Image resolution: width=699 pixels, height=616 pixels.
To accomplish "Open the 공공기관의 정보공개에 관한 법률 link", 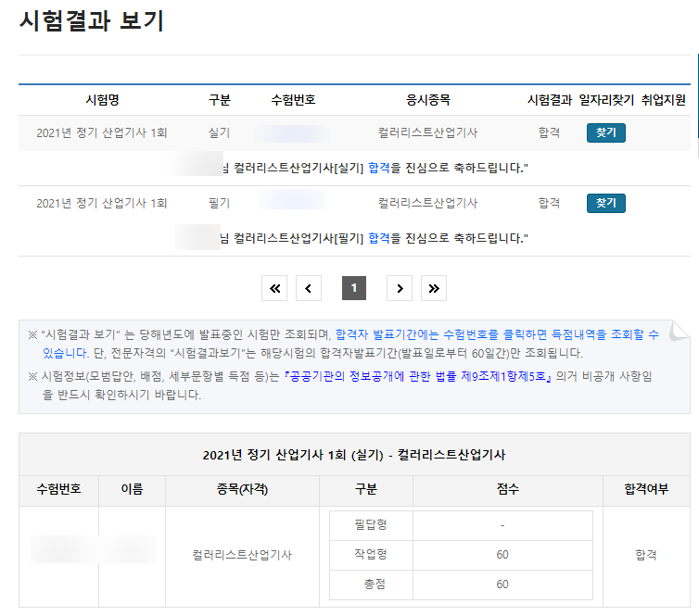I will 418,376.
